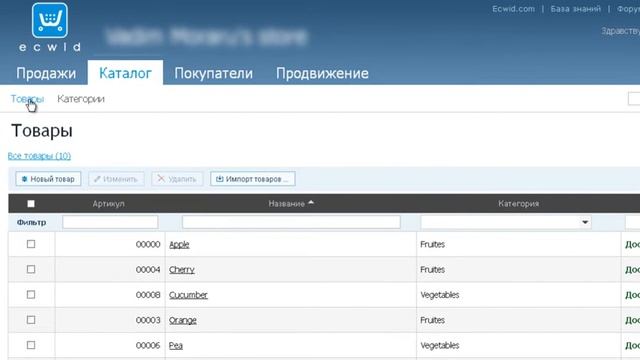
Task: Open the Категории submenu item
Action: click(81, 99)
